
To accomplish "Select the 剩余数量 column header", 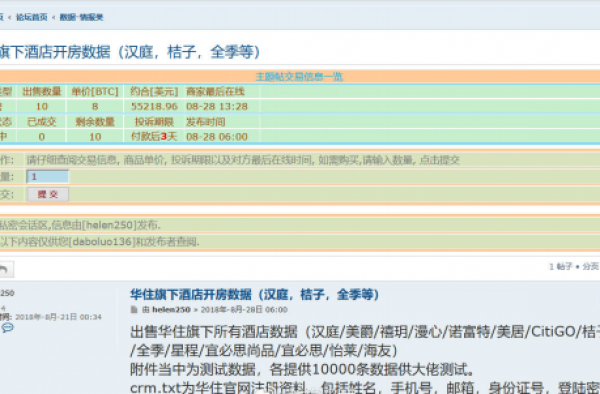I will [95, 122].
